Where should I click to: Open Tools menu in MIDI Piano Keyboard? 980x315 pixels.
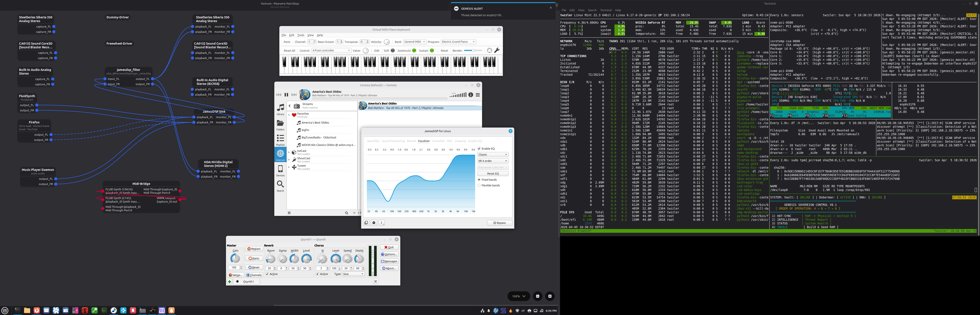click(301, 35)
